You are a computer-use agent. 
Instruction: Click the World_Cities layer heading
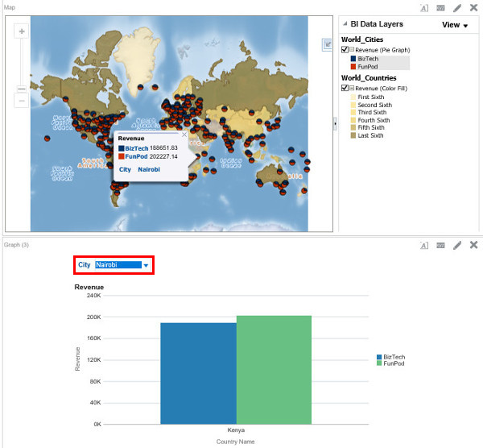point(362,39)
